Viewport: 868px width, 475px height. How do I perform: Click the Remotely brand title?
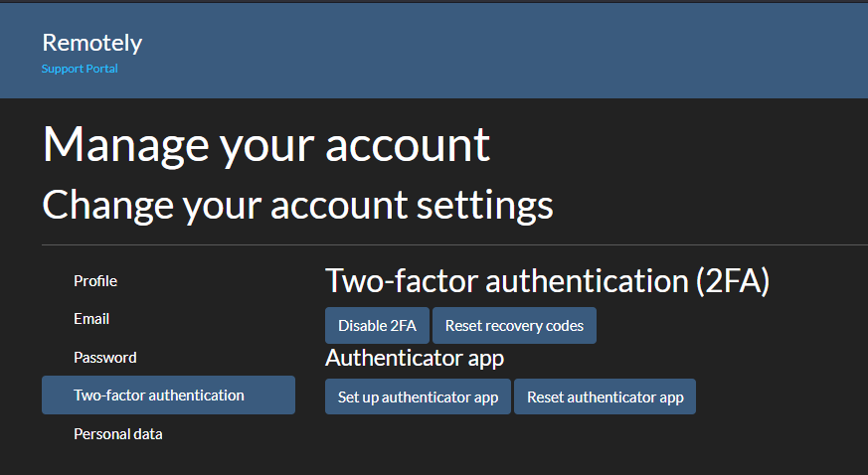pos(91,43)
